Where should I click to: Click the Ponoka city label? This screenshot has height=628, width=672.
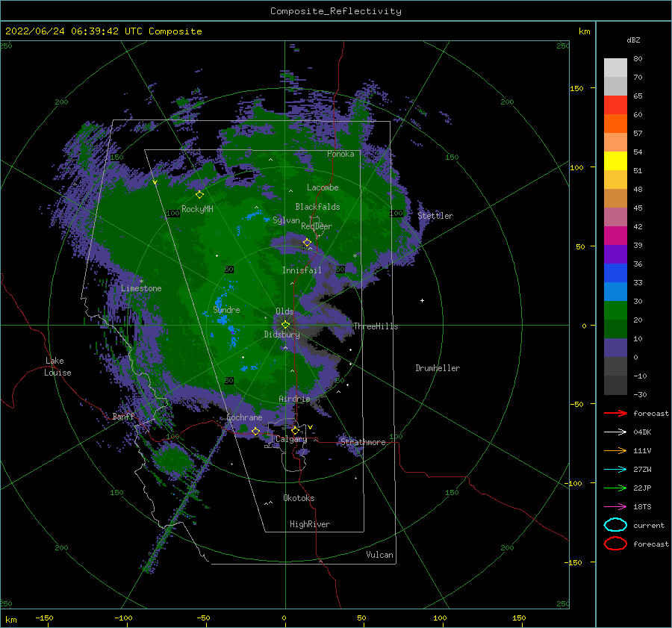[340, 154]
